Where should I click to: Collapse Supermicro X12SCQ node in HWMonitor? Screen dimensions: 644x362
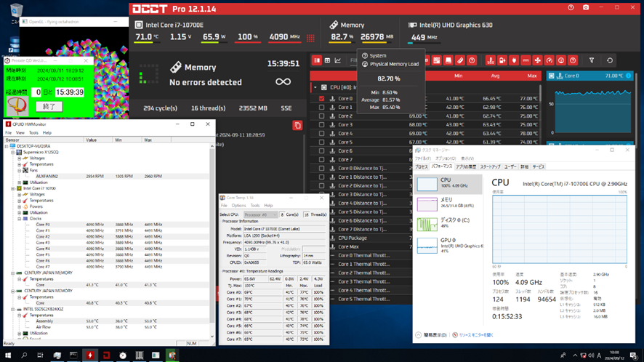point(13,152)
